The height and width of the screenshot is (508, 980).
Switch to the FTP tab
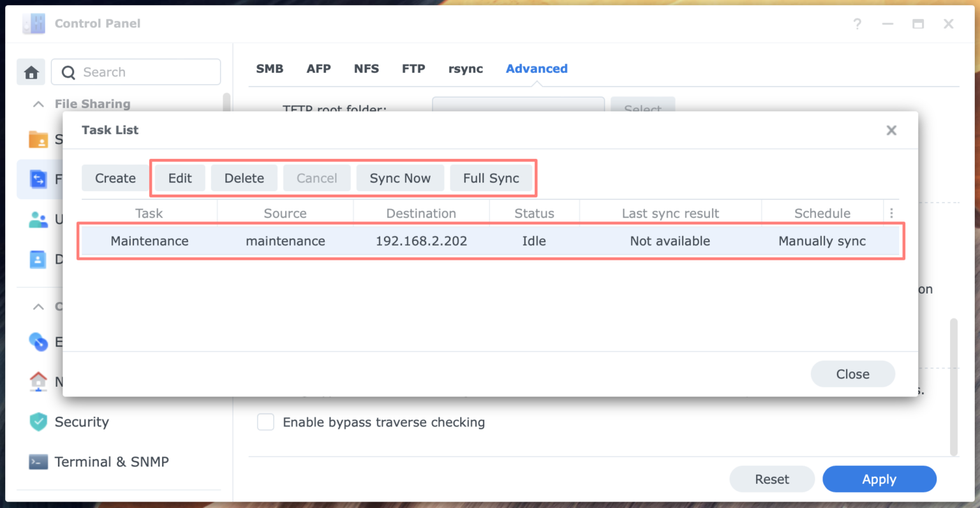tap(413, 69)
